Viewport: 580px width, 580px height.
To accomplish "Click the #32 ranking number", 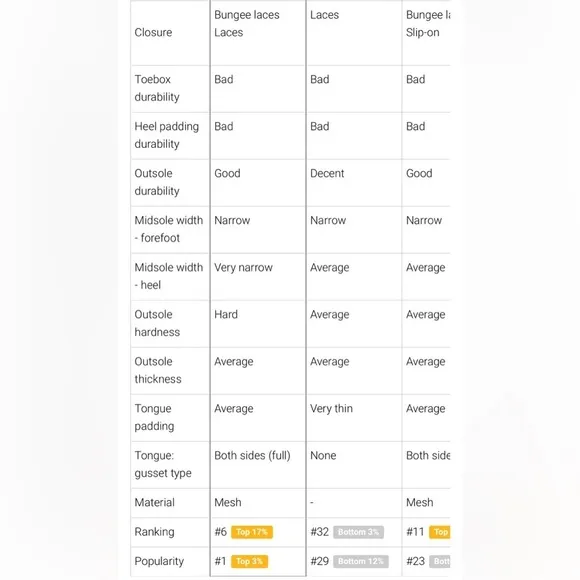I will (x=319, y=532).
